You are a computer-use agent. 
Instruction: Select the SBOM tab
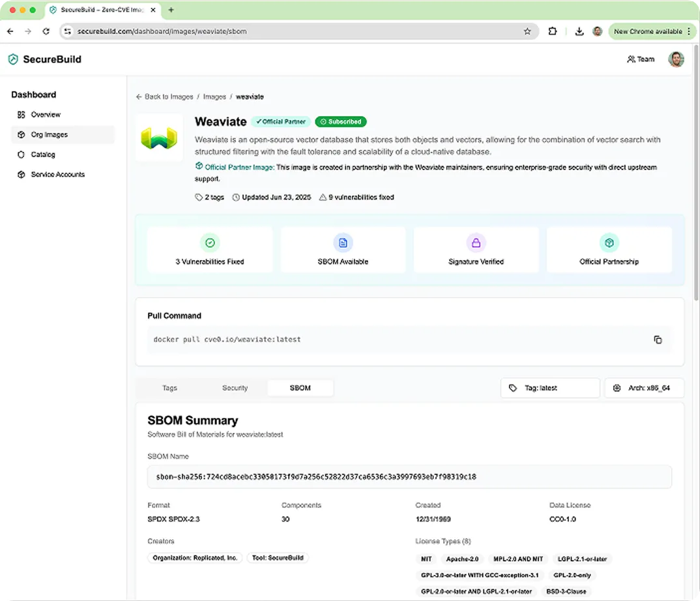300,388
